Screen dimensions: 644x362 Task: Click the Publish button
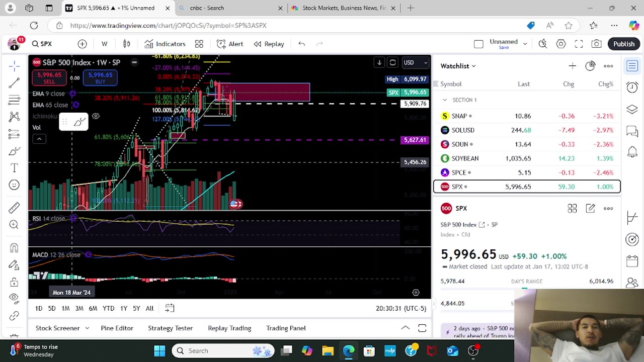click(x=624, y=44)
